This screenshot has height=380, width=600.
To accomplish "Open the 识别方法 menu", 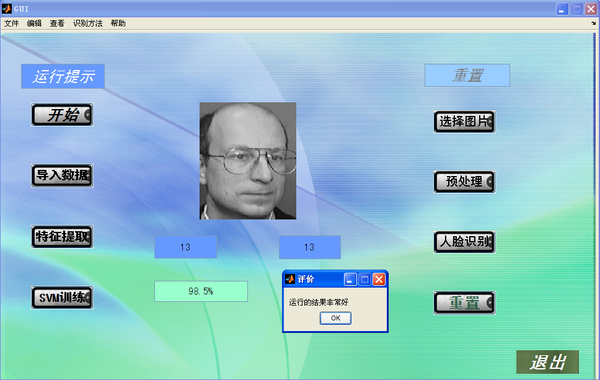I will click(88, 23).
